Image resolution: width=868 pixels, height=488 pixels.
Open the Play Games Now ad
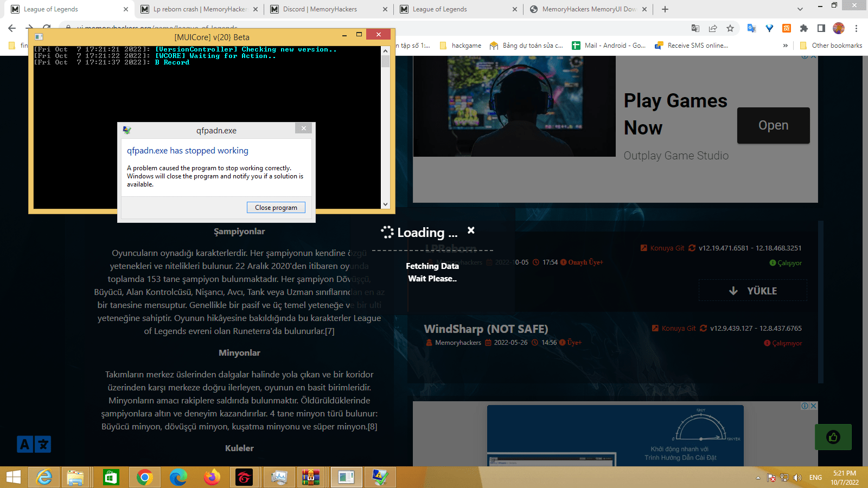pyautogui.click(x=773, y=125)
